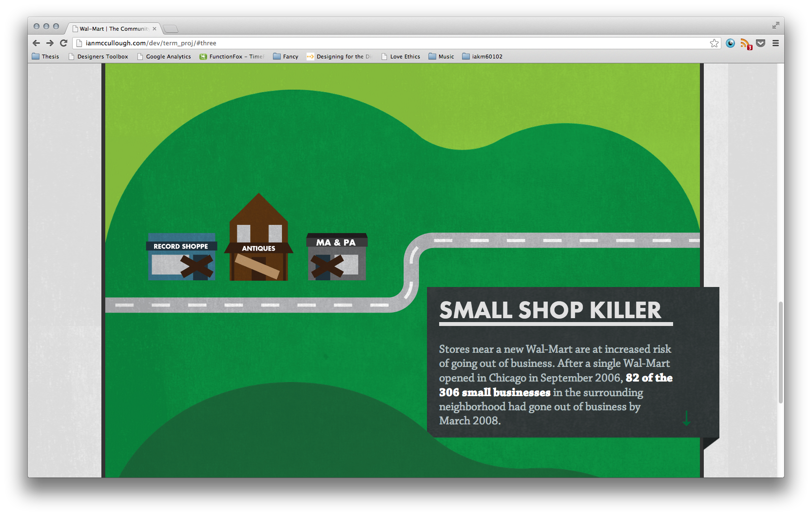The image size is (812, 516).
Task: Open the Google Analytics bookmark
Action: [164, 57]
